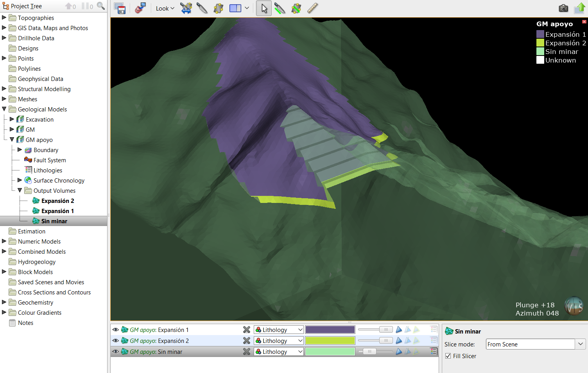The height and width of the screenshot is (373, 588).
Task: Activate the ruler measurement tool
Action: (x=312, y=8)
